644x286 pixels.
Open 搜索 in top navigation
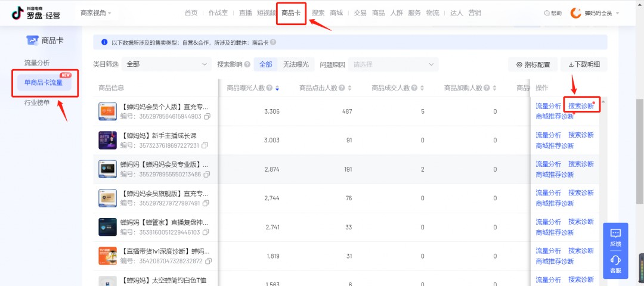pos(318,13)
